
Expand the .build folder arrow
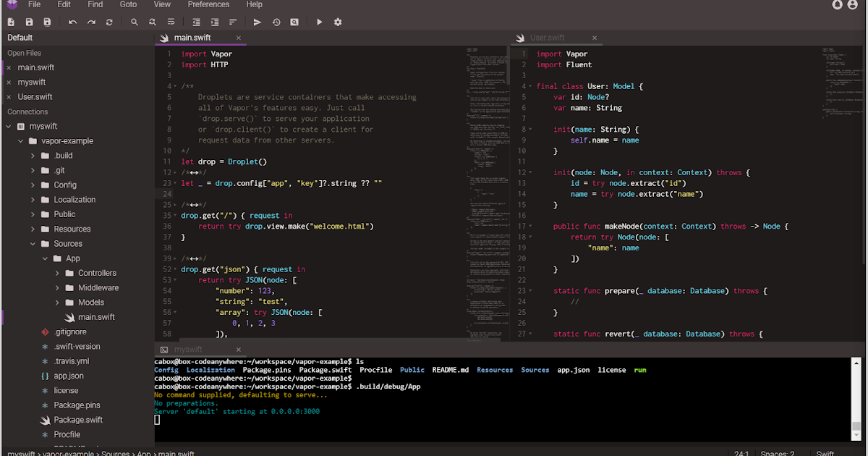click(x=33, y=156)
